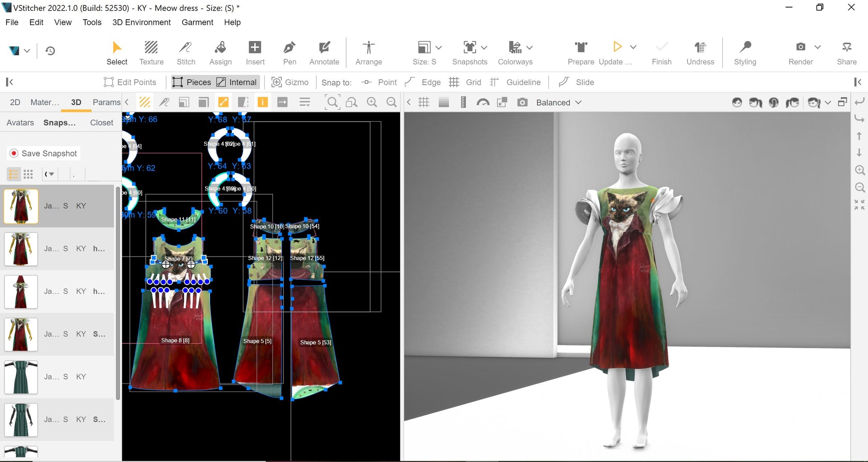
Task: Toggle Internal selection mode
Action: pyautogui.click(x=237, y=82)
